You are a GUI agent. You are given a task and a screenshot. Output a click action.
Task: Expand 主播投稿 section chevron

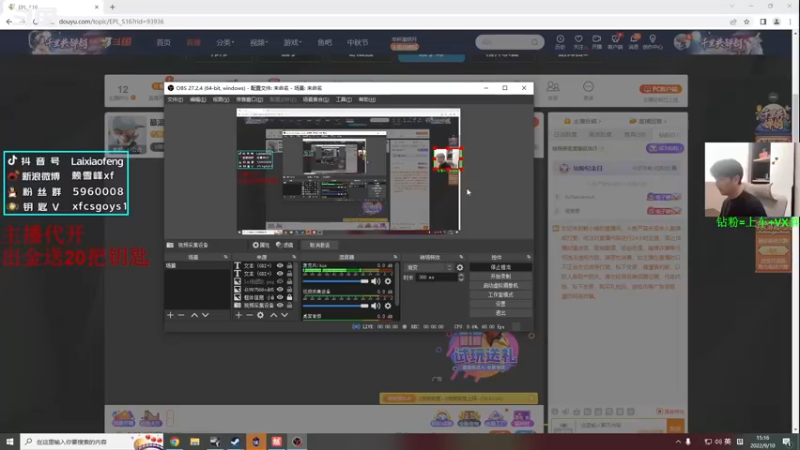pyautogui.click(x=600, y=121)
